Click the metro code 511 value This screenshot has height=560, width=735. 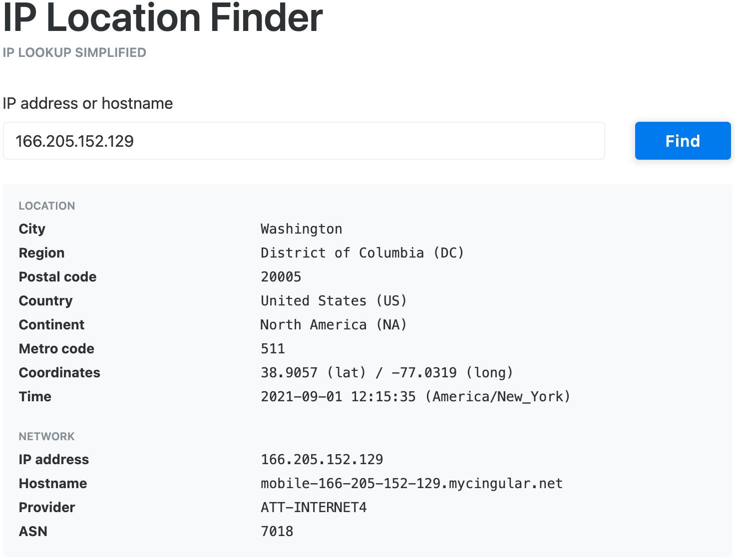pos(273,348)
